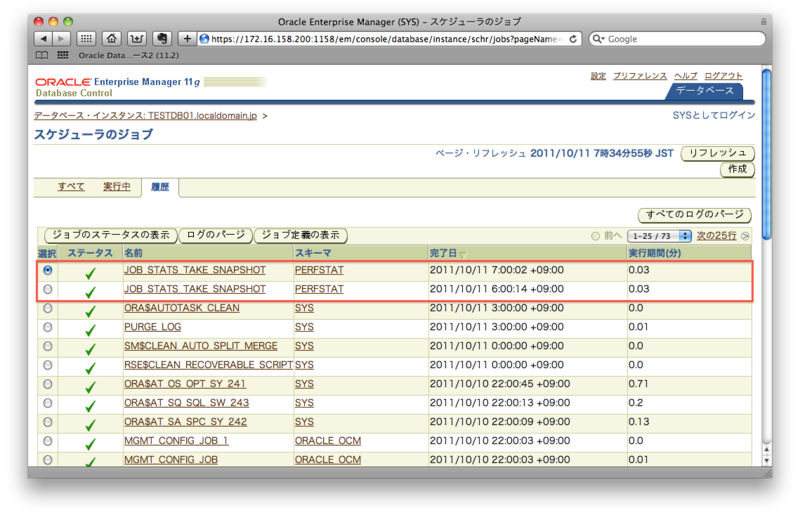Click the next page arrow icon beside 次の25行
Viewport: 800px width, 520px height.
pyautogui.click(x=745, y=236)
